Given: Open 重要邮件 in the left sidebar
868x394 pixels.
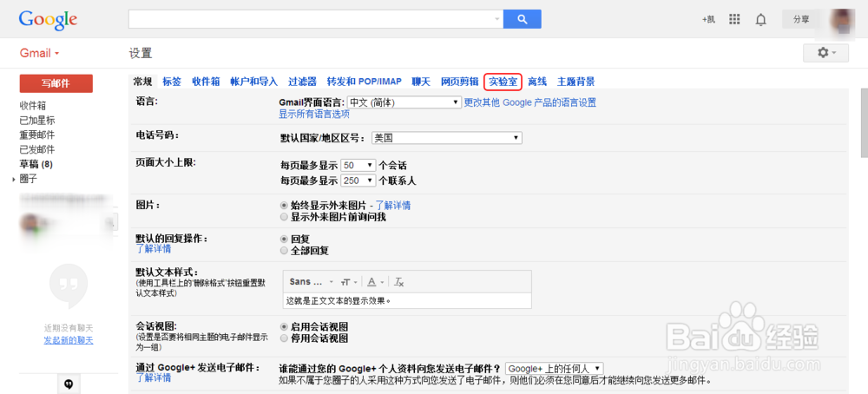Looking at the screenshot, I should [37, 135].
